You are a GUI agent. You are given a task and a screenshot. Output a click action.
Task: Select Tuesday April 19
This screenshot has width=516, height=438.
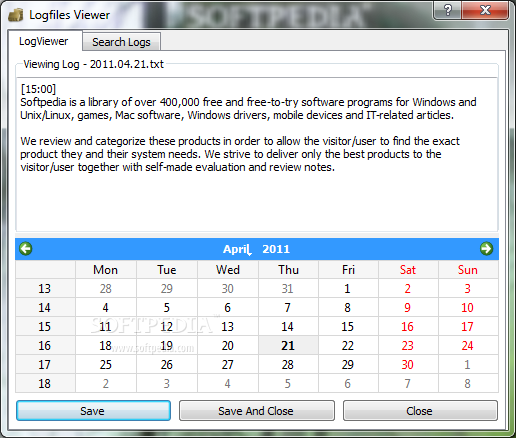pyautogui.click(x=167, y=345)
